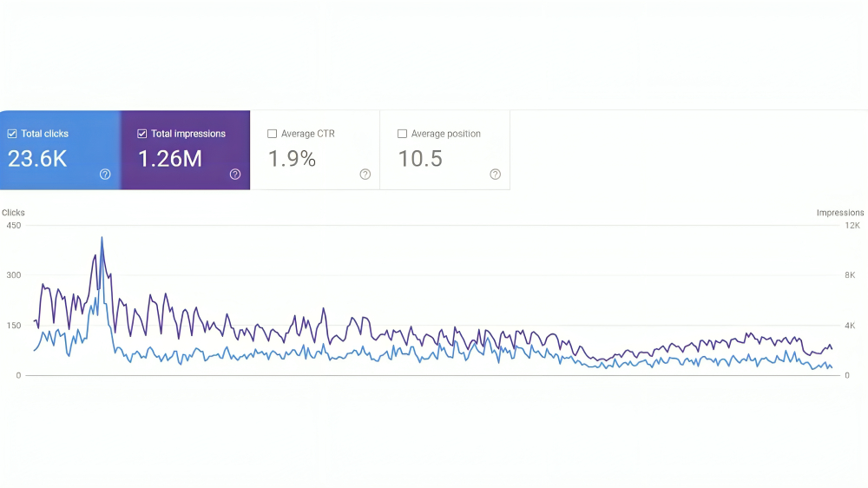Screen dimensions: 868x488
Task: Click the 23.6K total clicks value
Action: 37,158
